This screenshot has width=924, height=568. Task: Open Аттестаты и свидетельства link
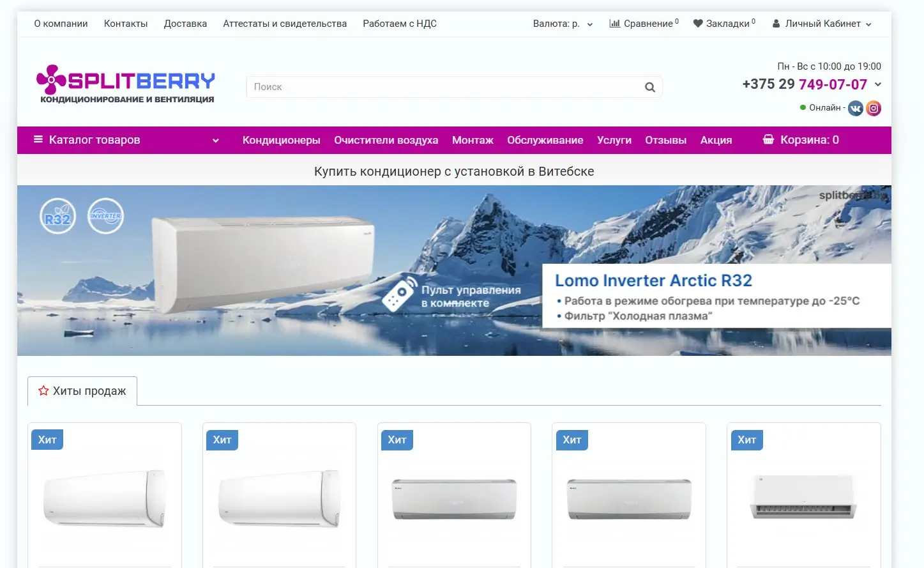pyautogui.click(x=285, y=24)
